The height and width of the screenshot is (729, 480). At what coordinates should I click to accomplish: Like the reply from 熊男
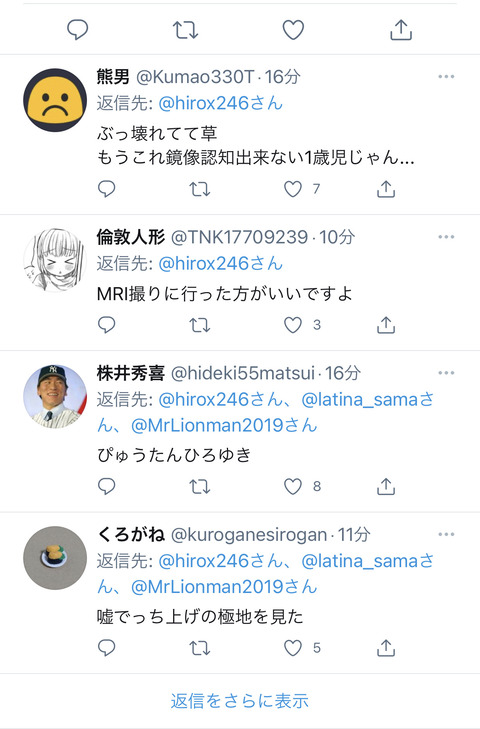coord(293,189)
